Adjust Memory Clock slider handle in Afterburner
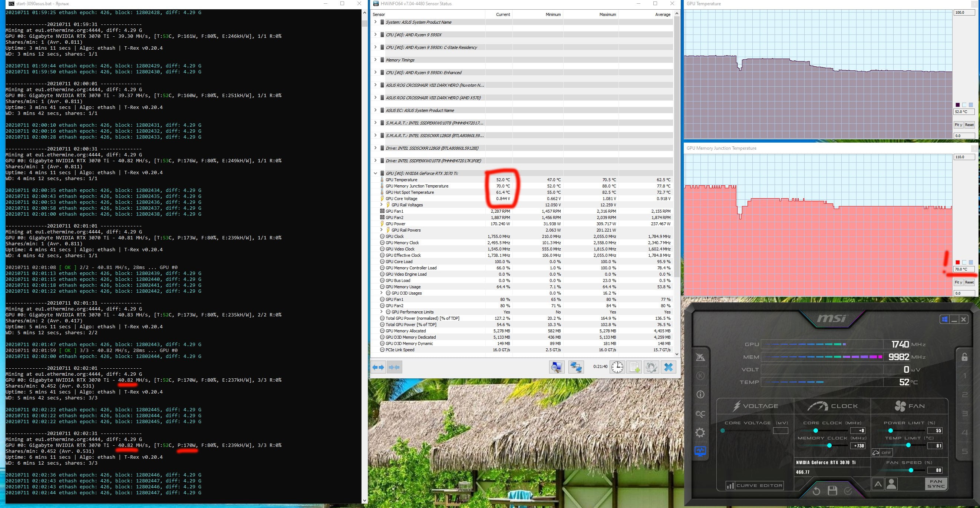This screenshot has height=508, width=980. point(829,446)
